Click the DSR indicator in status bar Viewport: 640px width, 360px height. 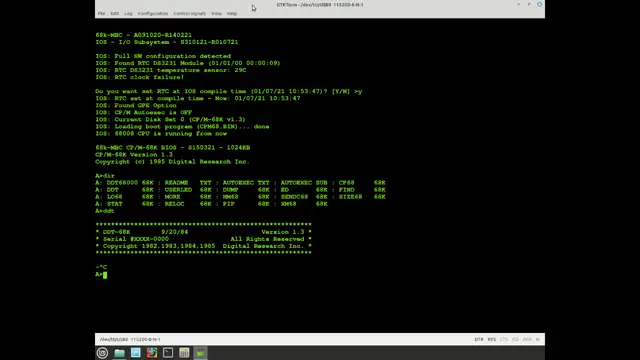click(527, 340)
